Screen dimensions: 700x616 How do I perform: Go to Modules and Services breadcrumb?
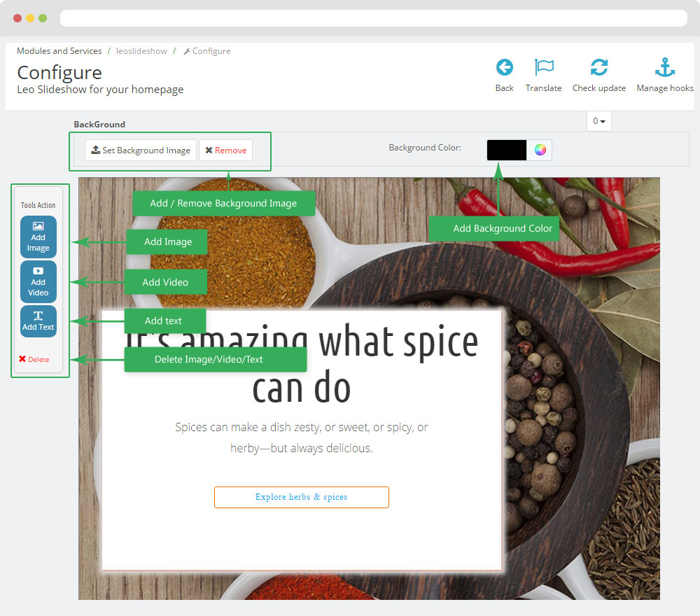click(59, 51)
